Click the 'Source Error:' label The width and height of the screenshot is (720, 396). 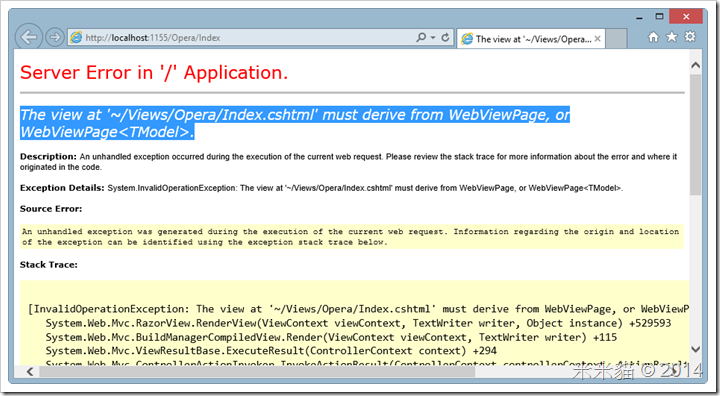[x=51, y=209]
